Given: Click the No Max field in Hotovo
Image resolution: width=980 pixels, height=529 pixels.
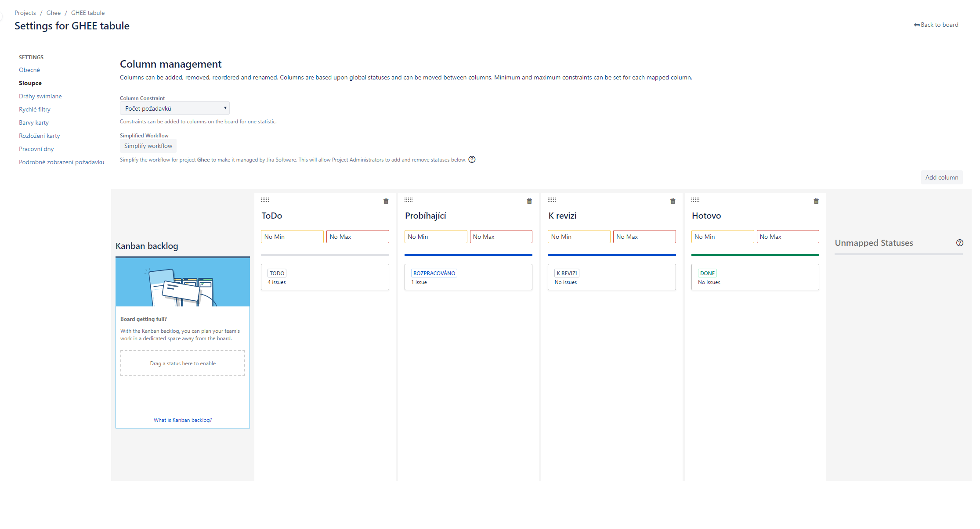Looking at the screenshot, I should tap(788, 237).
